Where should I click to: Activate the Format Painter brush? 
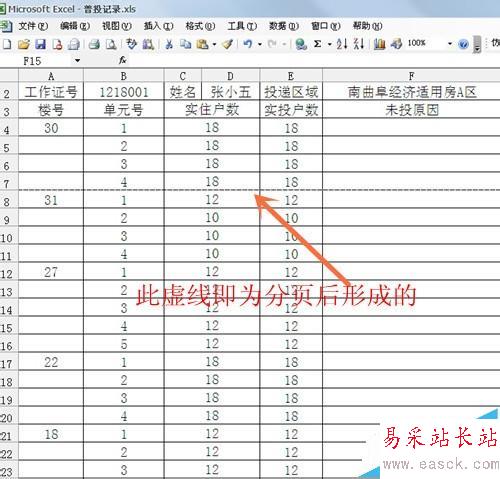point(228,44)
